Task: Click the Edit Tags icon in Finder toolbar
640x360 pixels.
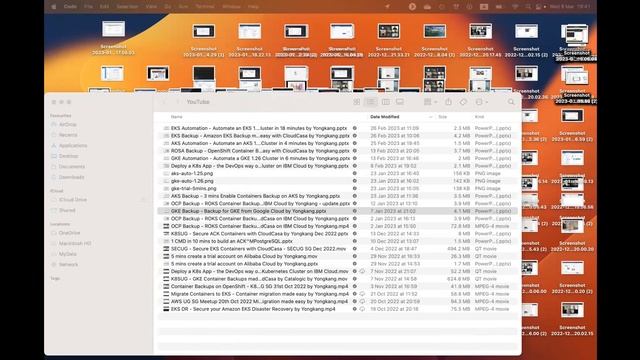Action: 463,102
